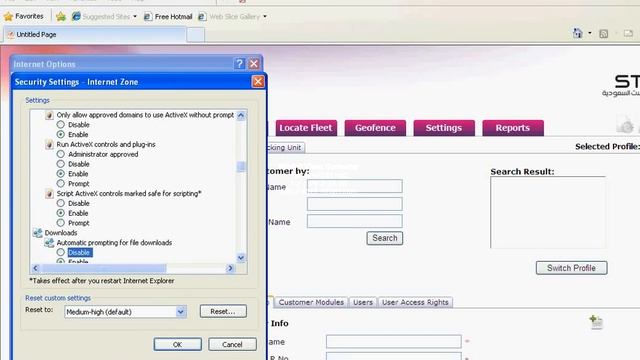Switch to User Access Rights tab
The image size is (640, 360).
pyautogui.click(x=415, y=302)
